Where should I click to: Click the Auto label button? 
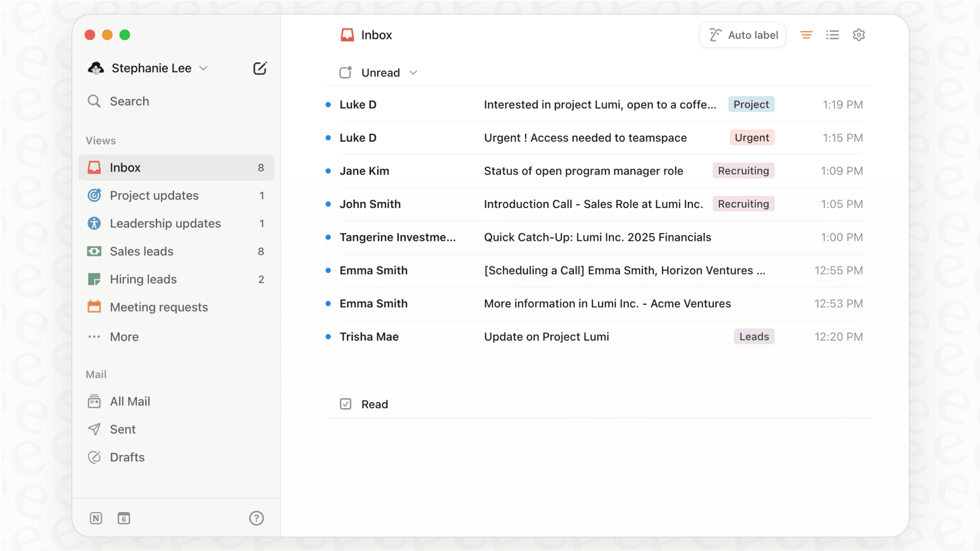point(743,34)
